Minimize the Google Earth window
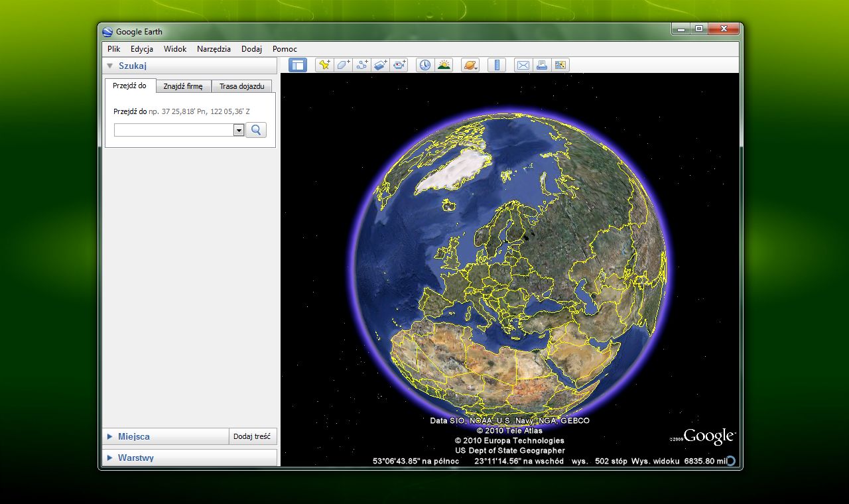The height and width of the screenshot is (504, 849). coord(681,29)
